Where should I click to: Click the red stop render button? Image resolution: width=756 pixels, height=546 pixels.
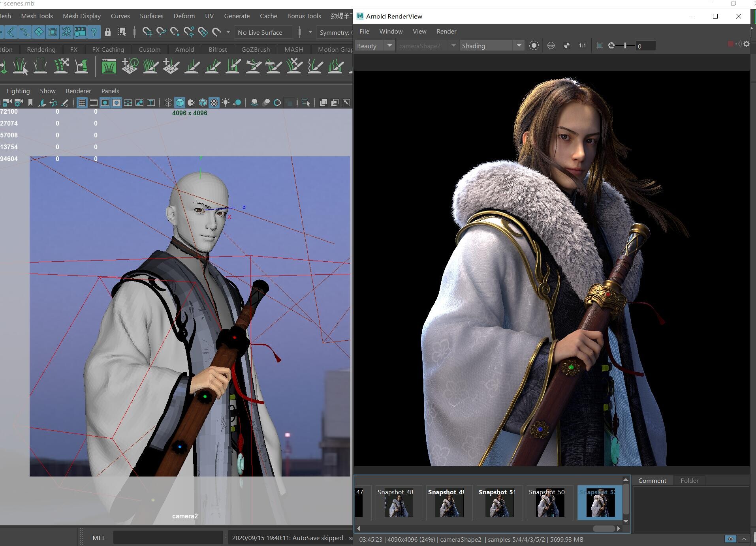pos(731,44)
